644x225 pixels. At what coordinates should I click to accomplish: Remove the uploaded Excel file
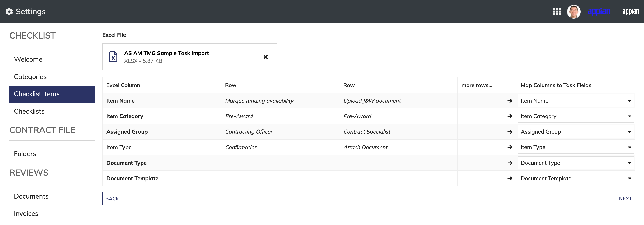point(266,57)
